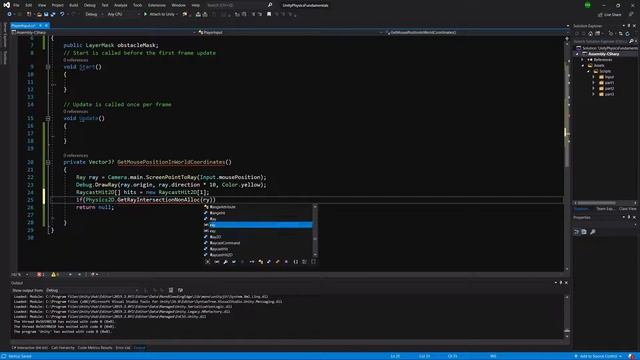This screenshot has width=640, height=360.
Task: Open the File menu
Action: 16,5
